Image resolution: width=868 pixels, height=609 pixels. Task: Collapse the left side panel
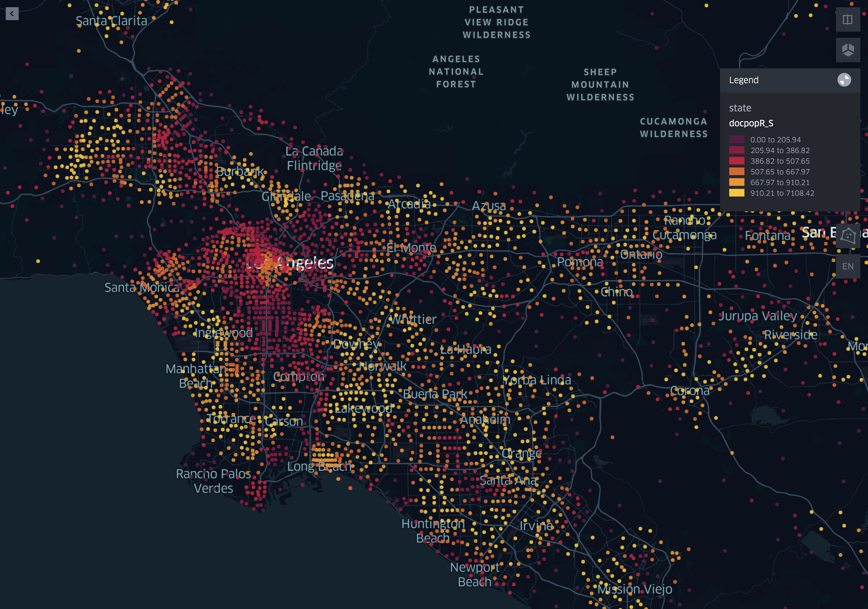coord(13,14)
